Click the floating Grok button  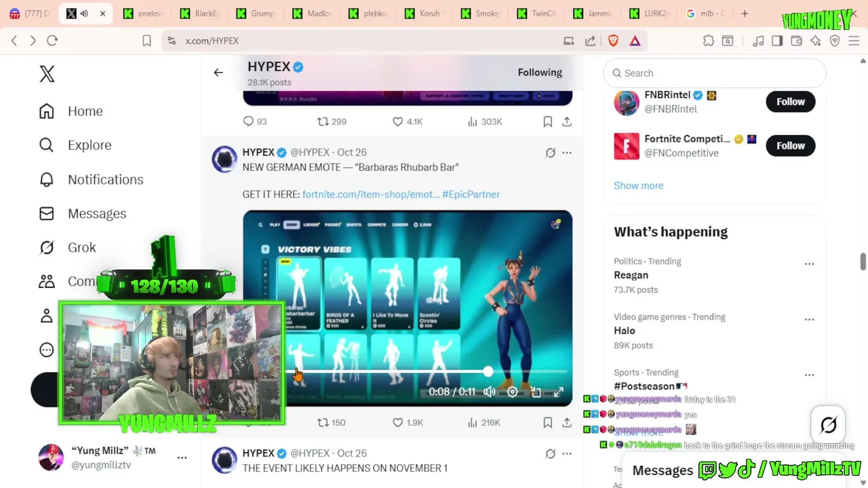pyautogui.click(x=829, y=425)
